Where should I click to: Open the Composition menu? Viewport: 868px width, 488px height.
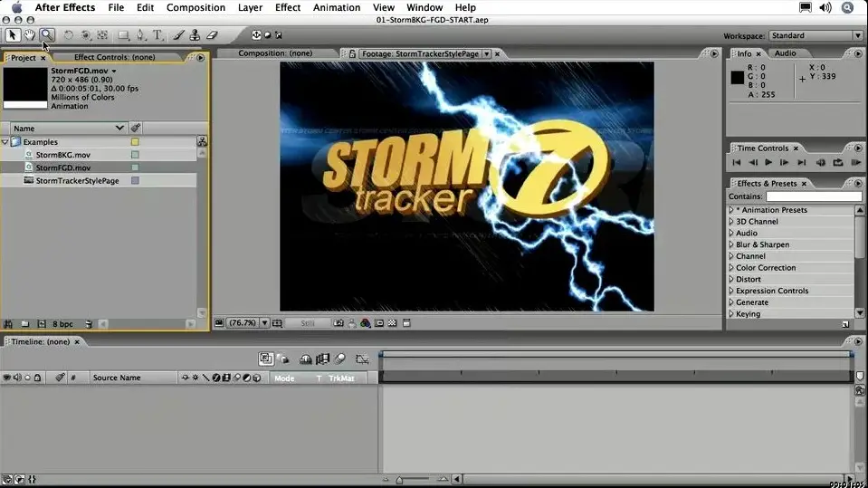[x=196, y=7]
